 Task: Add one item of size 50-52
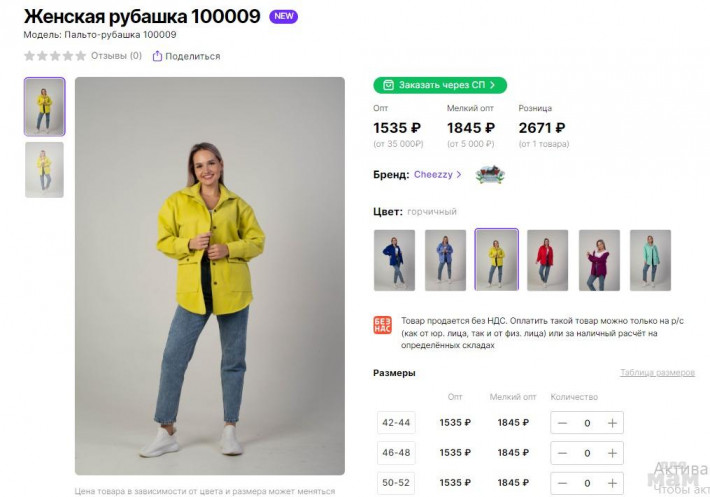click(613, 483)
